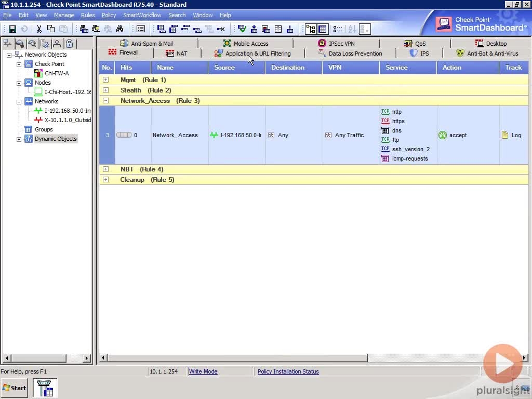
Task: Collapse the Network Objects tree root
Action: (x=9, y=55)
